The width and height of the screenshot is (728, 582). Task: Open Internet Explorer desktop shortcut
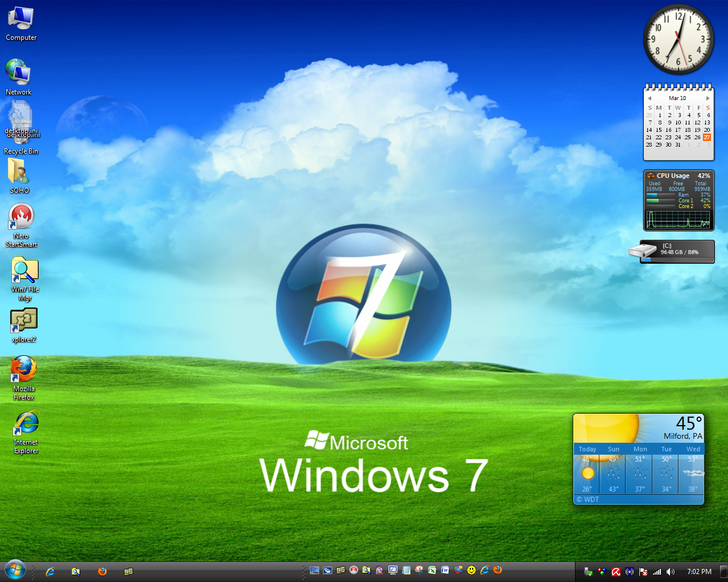26,433
